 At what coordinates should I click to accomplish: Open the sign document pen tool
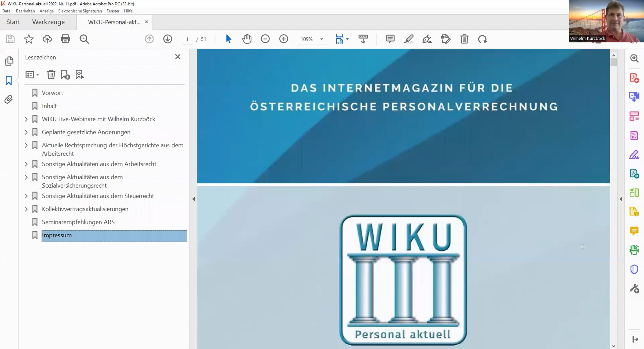click(x=427, y=39)
